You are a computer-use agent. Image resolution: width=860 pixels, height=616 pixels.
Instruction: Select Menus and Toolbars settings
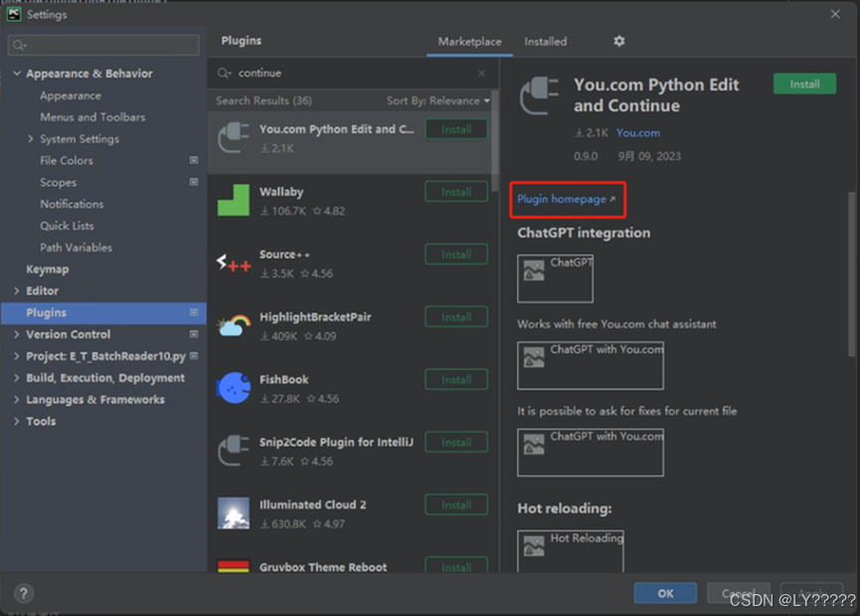(x=92, y=117)
